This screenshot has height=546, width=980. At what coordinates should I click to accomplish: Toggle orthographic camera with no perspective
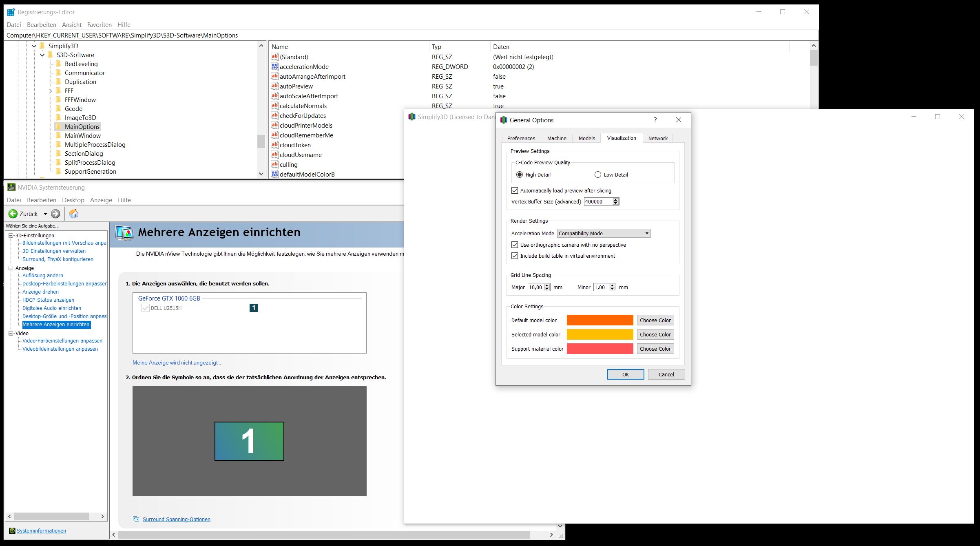click(x=515, y=245)
